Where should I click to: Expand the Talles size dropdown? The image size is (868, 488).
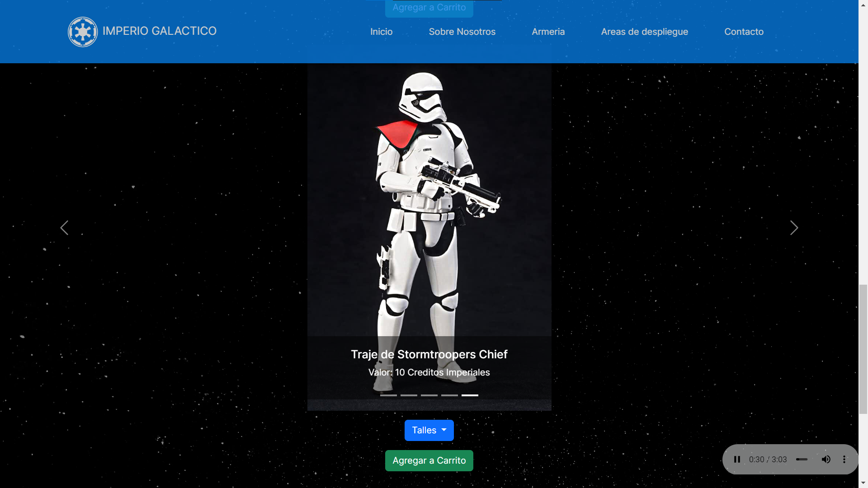pyautogui.click(x=429, y=430)
